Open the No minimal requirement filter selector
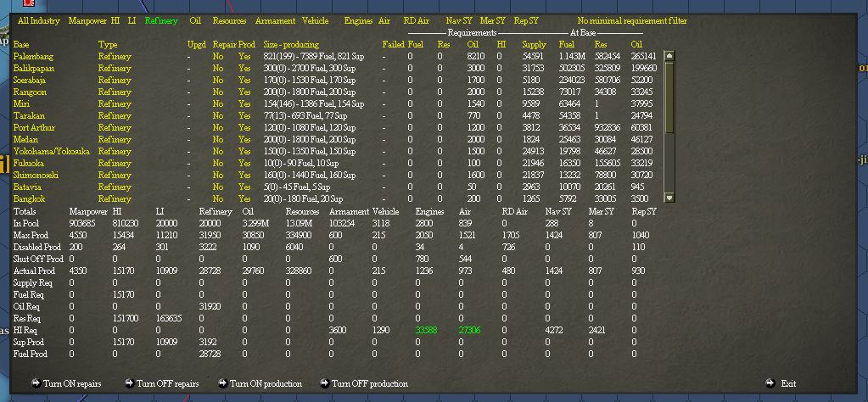The width and height of the screenshot is (868, 402). tap(632, 21)
